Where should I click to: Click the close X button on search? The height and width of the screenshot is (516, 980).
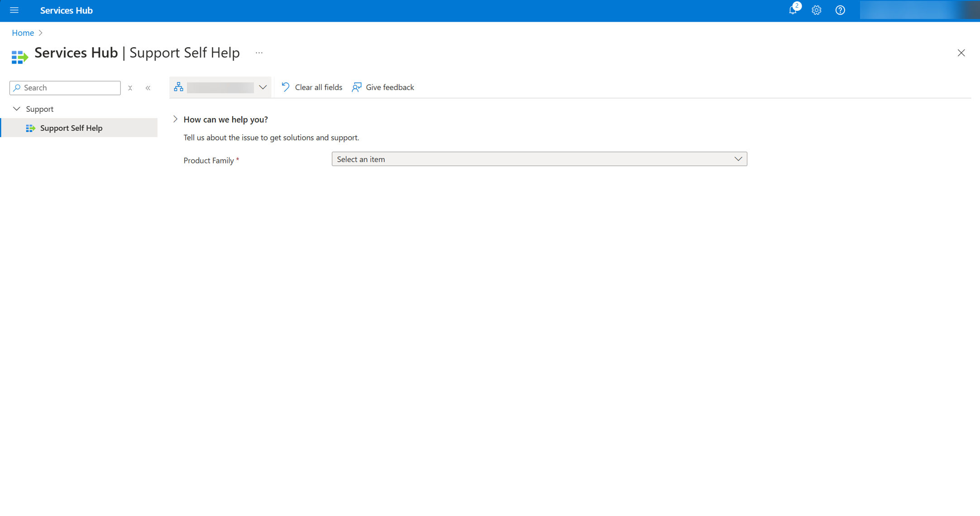[x=129, y=87]
